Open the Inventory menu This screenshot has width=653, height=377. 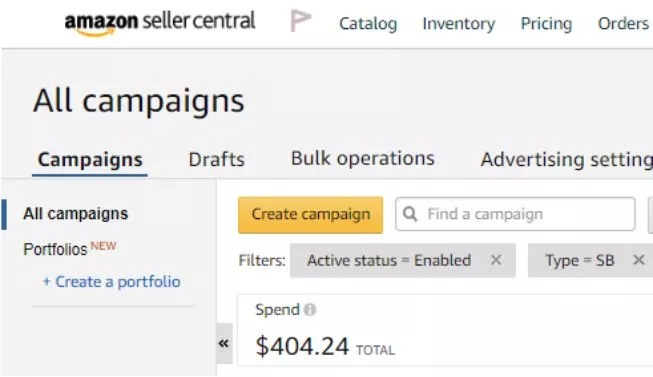pos(459,24)
